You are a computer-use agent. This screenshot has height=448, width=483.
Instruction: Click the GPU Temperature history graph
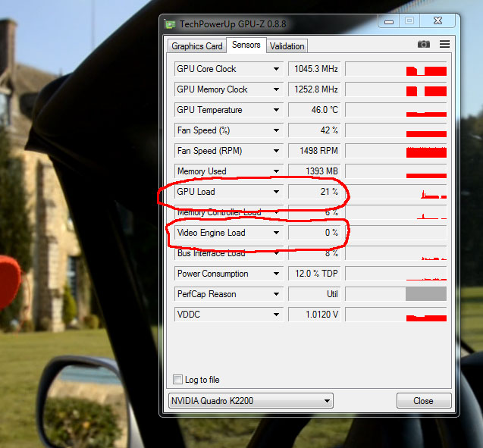(x=396, y=110)
